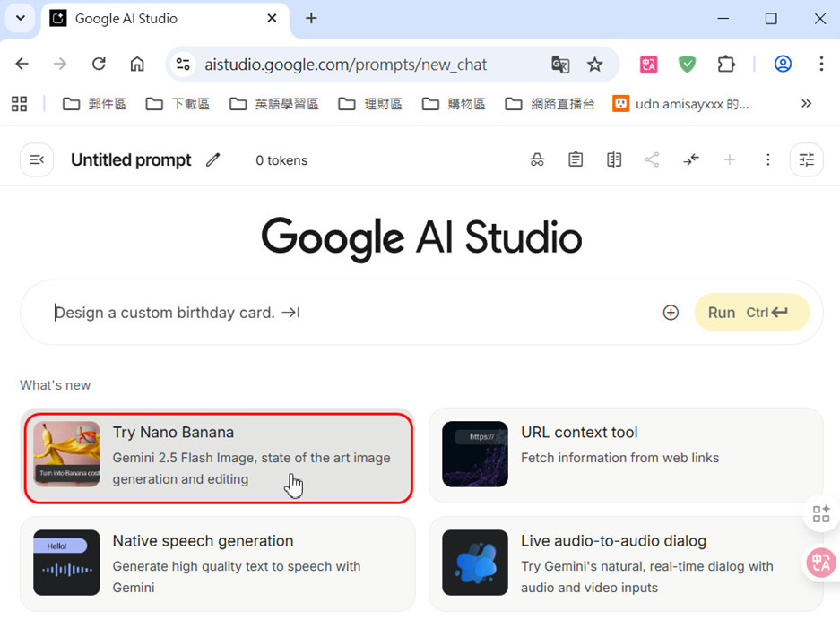Click the Live audio-to-audio dialog thumbnail
Screen dimensions: 840x628
click(475, 563)
